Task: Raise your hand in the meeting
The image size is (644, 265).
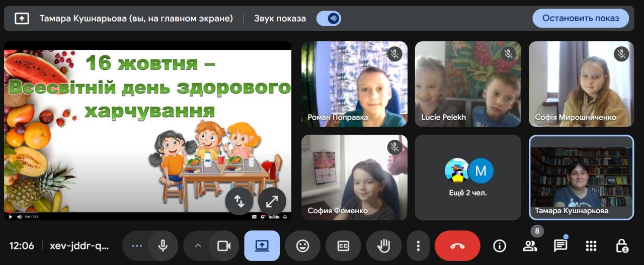Action: tap(384, 245)
